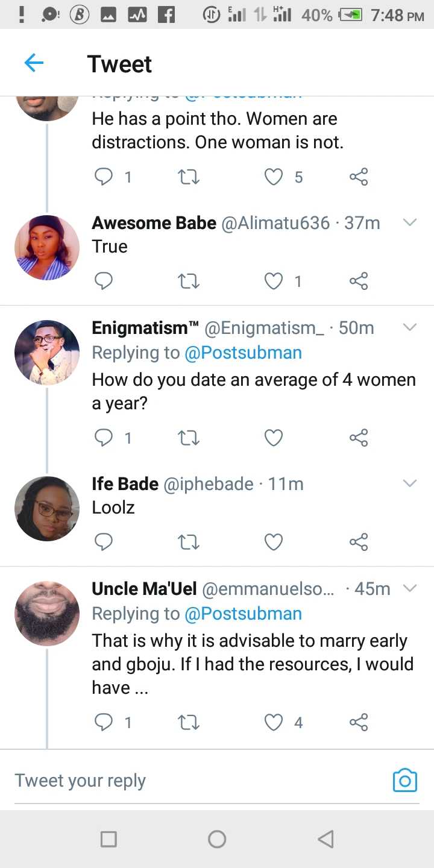The width and height of the screenshot is (434, 868).
Task: Like Ife Bade's "Loolz" tweet
Action: (274, 542)
